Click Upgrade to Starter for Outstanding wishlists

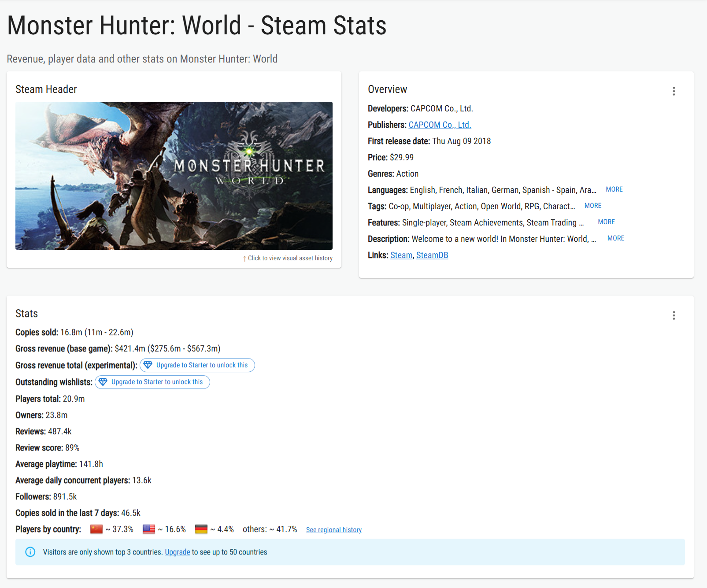pyautogui.click(x=152, y=382)
